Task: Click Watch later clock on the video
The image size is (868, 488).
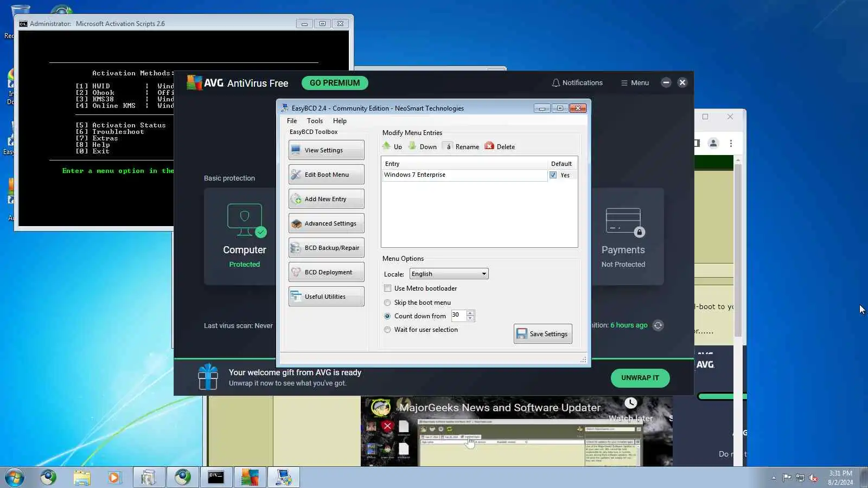Action: [x=630, y=403]
